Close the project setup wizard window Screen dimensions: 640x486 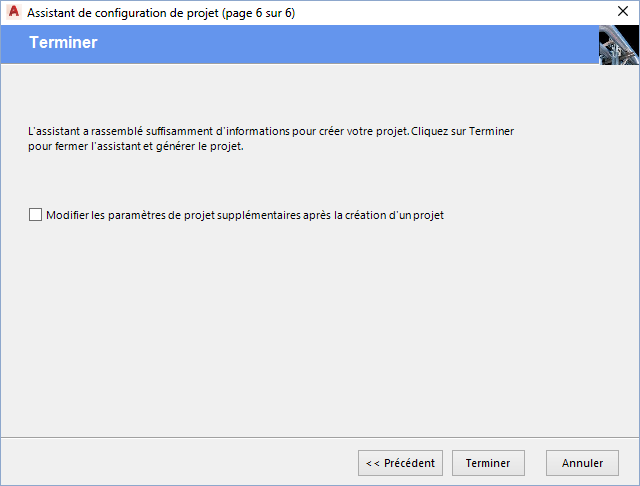coord(621,13)
